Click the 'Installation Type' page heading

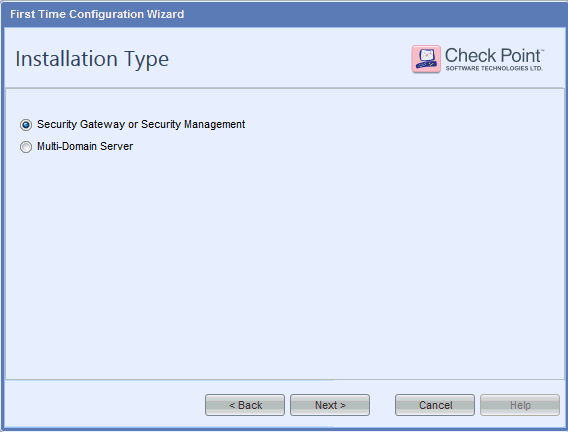[x=92, y=59]
